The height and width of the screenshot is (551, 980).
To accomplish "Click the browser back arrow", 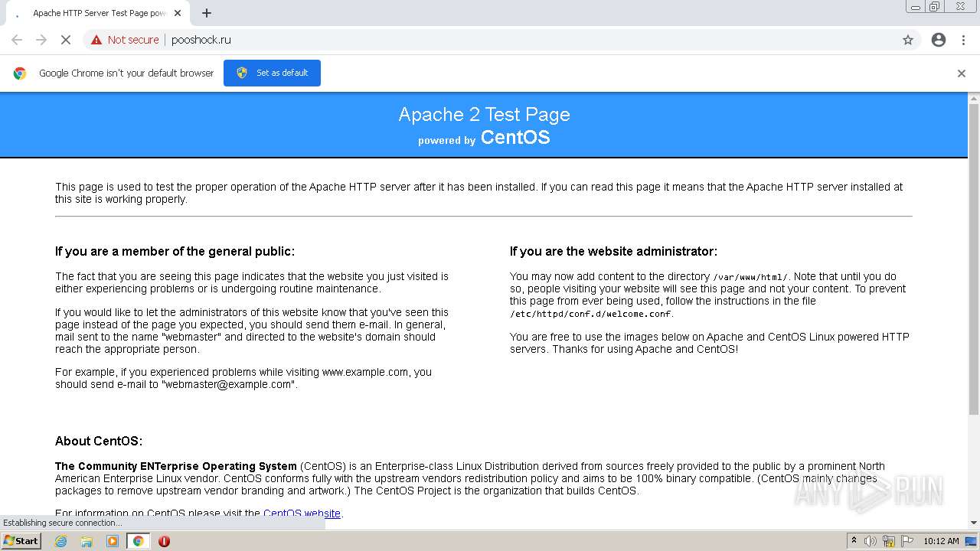I will [17, 40].
